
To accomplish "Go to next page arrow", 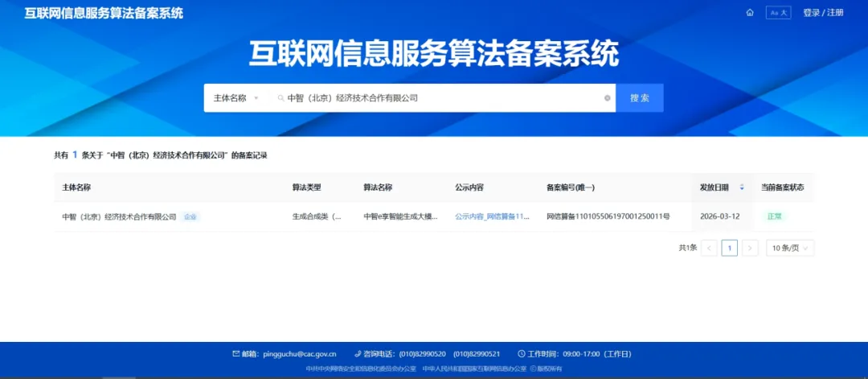I will click(750, 248).
